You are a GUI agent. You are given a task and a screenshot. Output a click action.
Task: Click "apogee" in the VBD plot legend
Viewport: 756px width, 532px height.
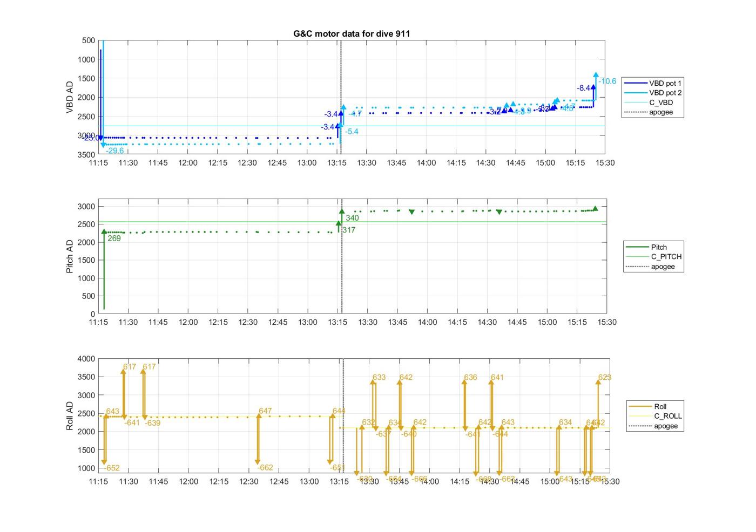(649, 112)
